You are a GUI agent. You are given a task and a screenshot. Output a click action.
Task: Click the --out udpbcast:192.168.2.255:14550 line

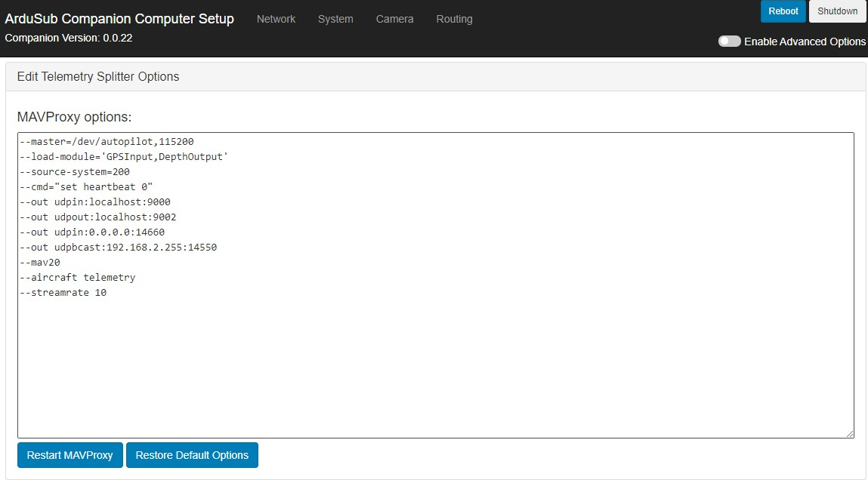point(119,248)
